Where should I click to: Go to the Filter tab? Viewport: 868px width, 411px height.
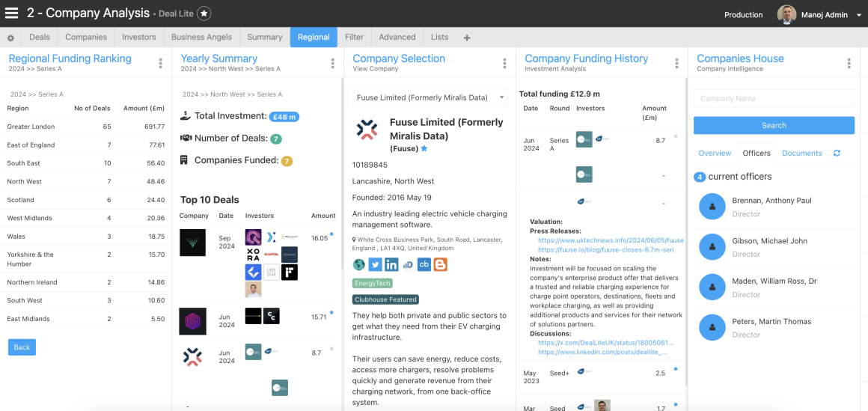pyautogui.click(x=354, y=37)
